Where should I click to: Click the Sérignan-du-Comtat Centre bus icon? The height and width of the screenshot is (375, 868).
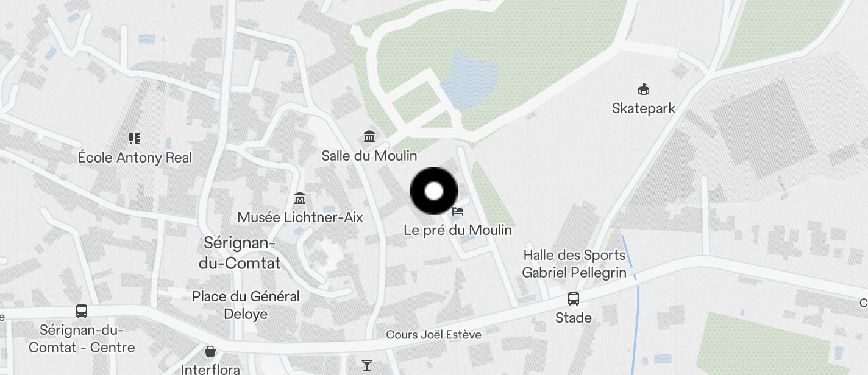pyautogui.click(x=82, y=311)
